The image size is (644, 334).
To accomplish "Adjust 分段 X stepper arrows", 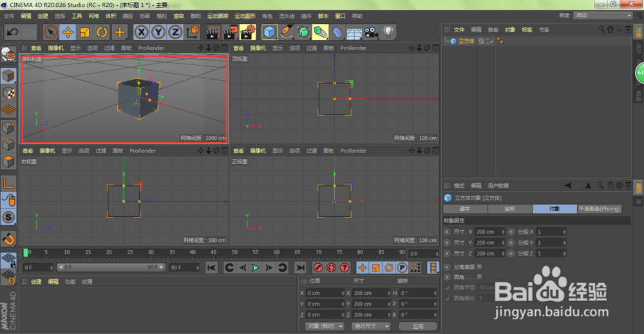I will point(564,232).
